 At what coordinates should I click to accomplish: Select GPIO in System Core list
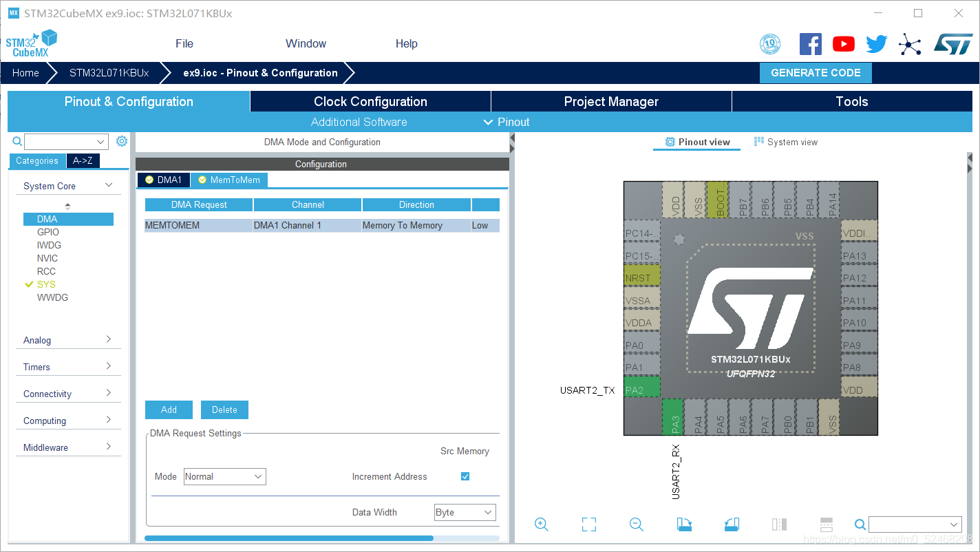(x=48, y=232)
